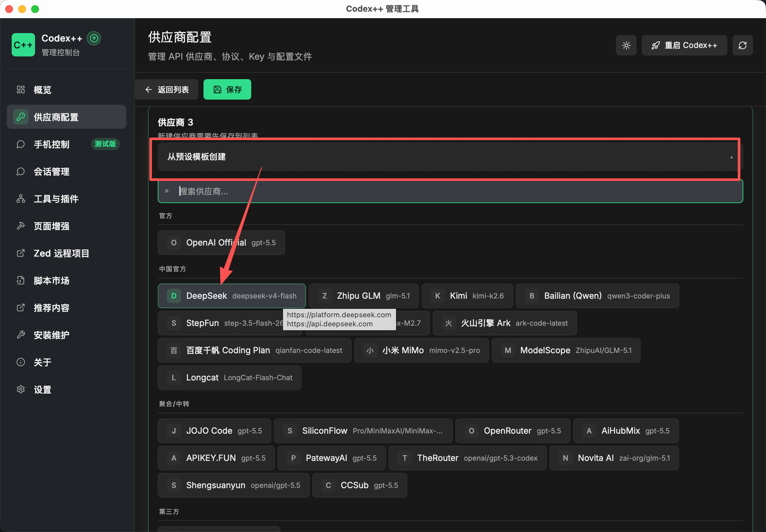Restart Codex++ via the rocket button
Viewport: 766px width, 532px height.
684,45
